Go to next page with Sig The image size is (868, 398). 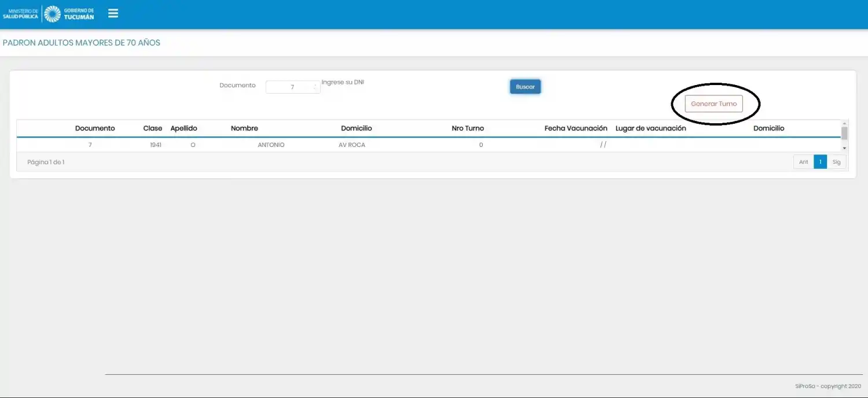(x=836, y=162)
